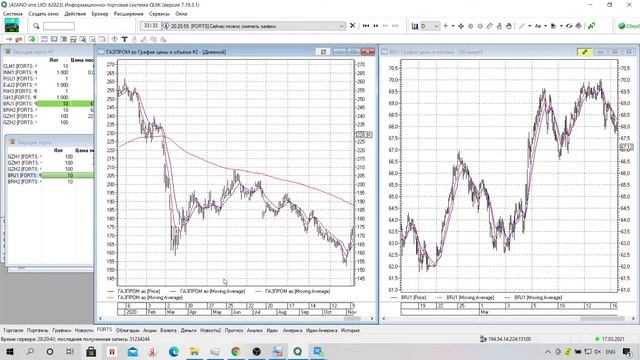Open Chrome from the taskbar
The image size is (640, 360).
pyautogui.click(x=236, y=351)
